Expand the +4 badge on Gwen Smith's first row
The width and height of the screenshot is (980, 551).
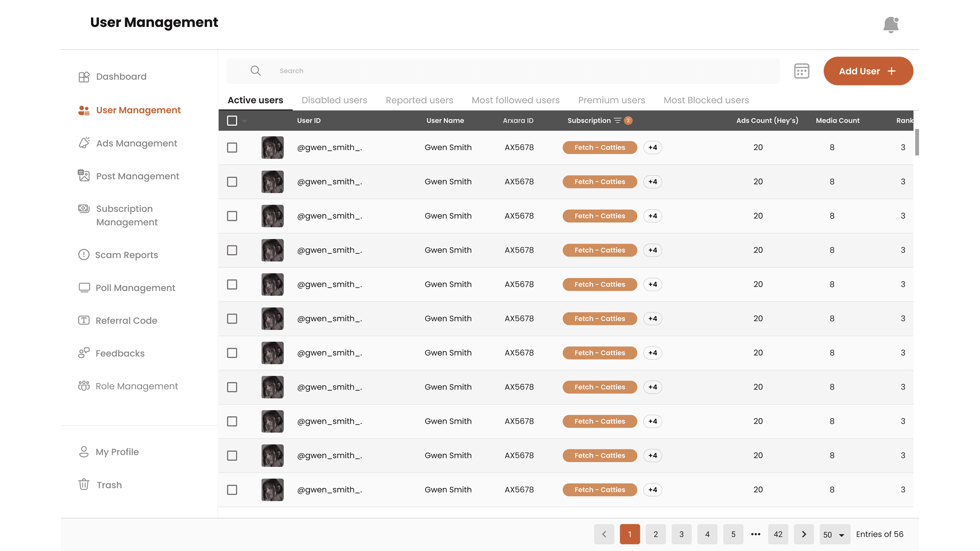coord(652,147)
